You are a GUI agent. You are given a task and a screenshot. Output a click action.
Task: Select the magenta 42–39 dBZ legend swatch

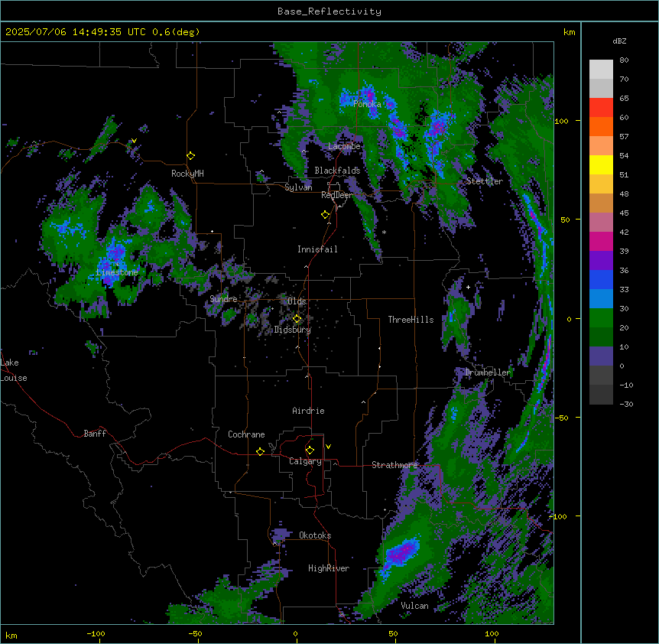pyautogui.click(x=601, y=241)
